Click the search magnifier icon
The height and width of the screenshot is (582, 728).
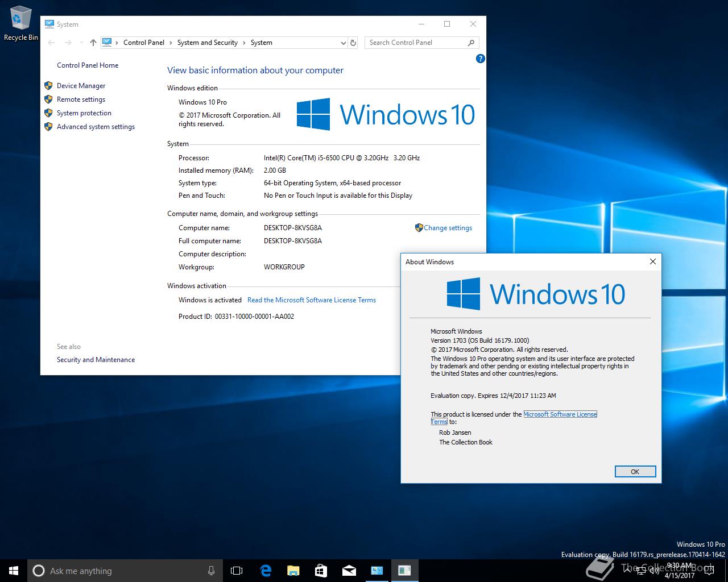(x=471, y=43)
